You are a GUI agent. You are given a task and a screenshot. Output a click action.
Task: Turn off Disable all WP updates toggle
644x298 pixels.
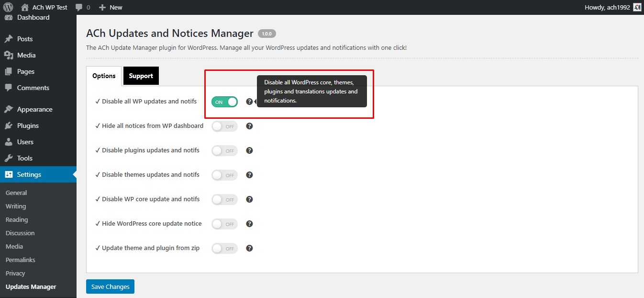click(224, 102)
